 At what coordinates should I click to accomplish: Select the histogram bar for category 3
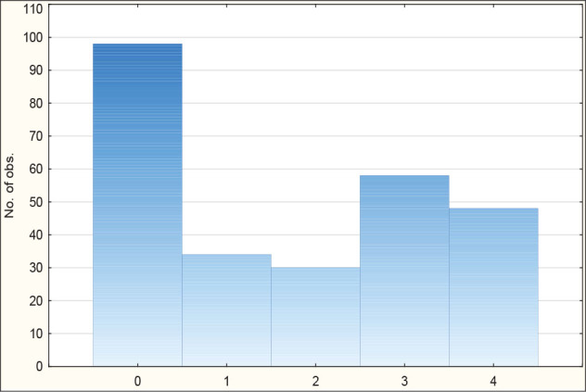coord(404,270)
